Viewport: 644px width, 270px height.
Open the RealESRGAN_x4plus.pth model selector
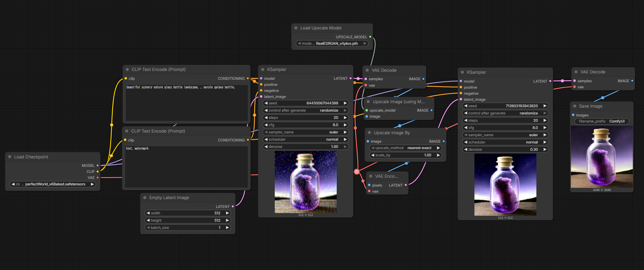pyautogui.click(x=332, y=44)
